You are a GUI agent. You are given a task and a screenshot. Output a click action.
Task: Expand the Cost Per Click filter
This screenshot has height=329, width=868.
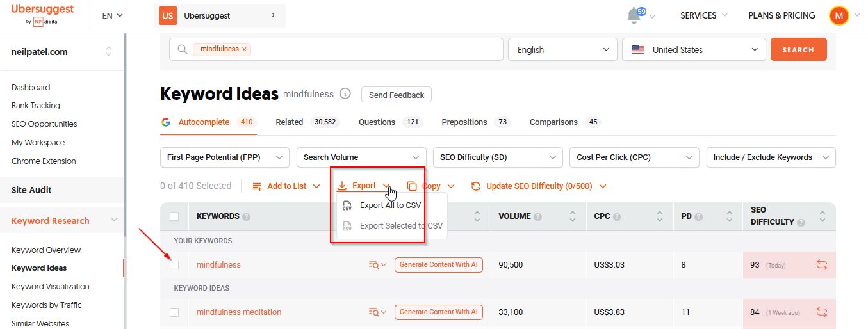pyautogui.click(x=634, y=157)
